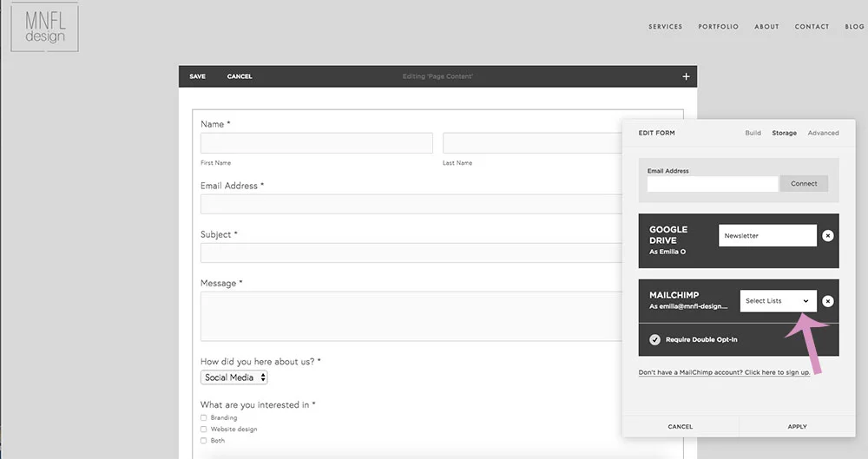This screenshot has height=459, width=868.
Task: Check the Both option
Action: [x=203, y=441]
